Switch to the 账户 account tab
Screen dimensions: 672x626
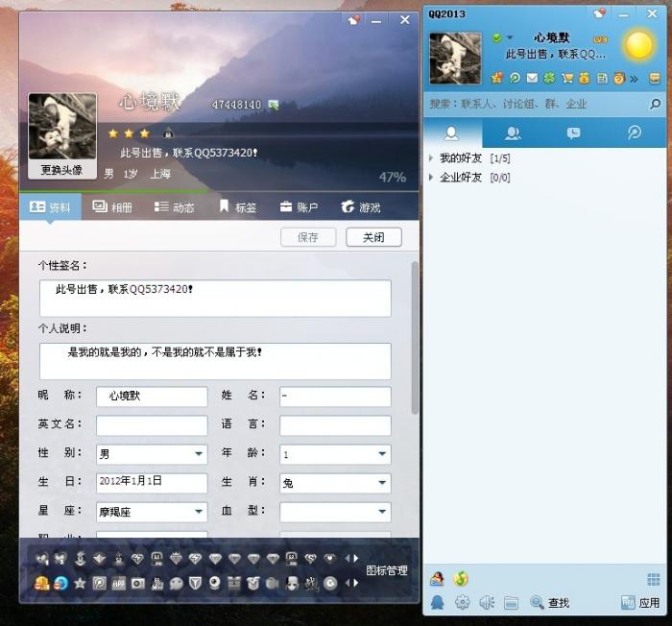(299, 207)
